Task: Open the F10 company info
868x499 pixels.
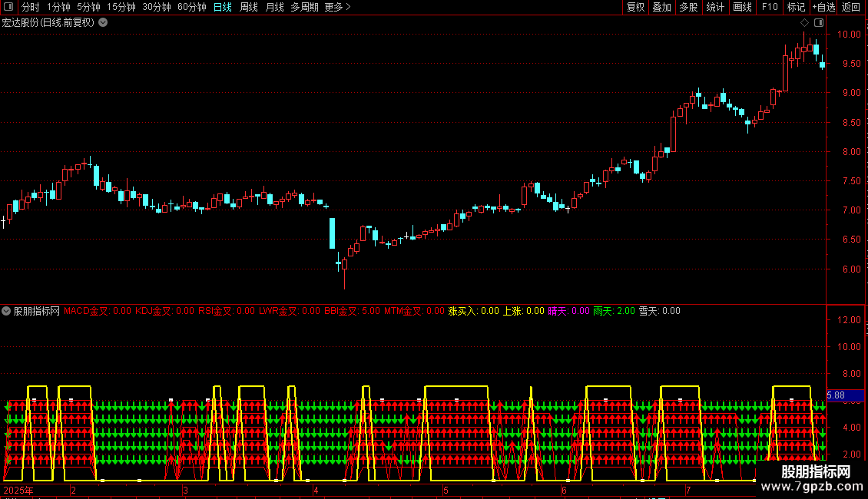Action: click(x=770, y=7)
